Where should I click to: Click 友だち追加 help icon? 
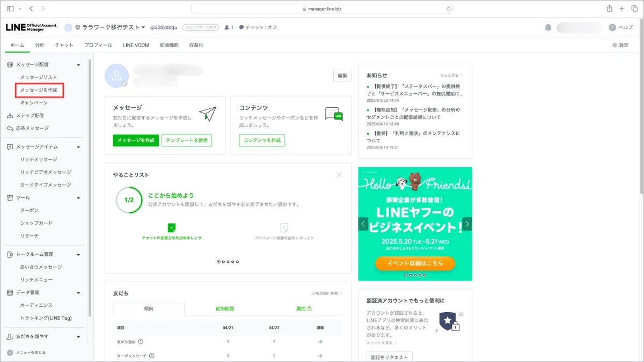point(141,342)
